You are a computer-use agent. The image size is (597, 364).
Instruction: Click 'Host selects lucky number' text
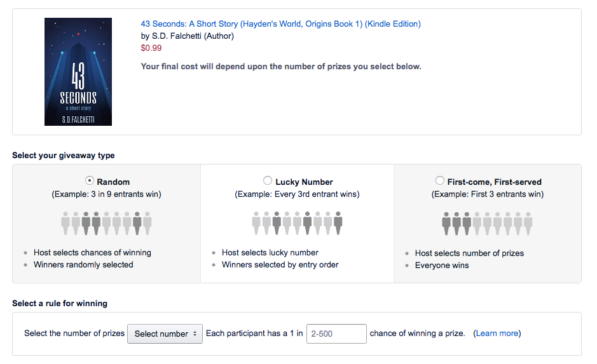(270, 253)
